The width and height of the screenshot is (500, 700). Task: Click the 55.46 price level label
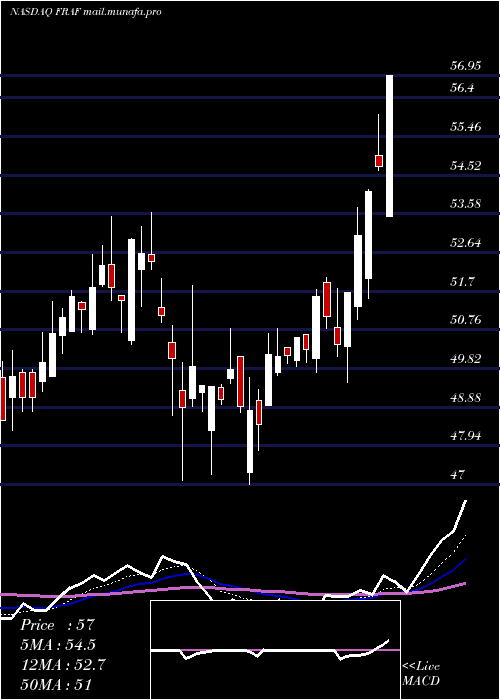tap(465, 127)
